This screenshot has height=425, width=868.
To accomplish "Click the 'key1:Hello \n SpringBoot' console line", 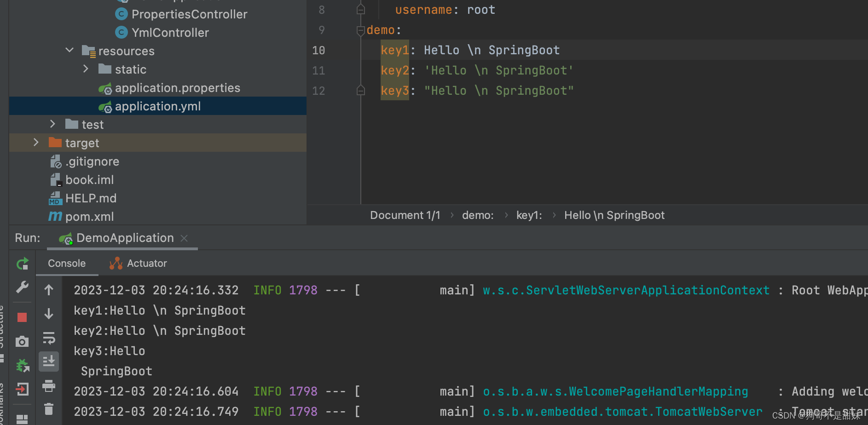I will [160, 310].
